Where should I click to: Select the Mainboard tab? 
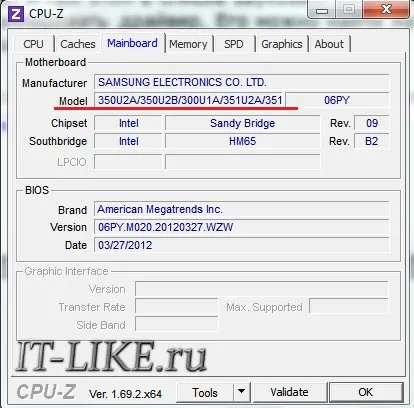tap(132, 43)
